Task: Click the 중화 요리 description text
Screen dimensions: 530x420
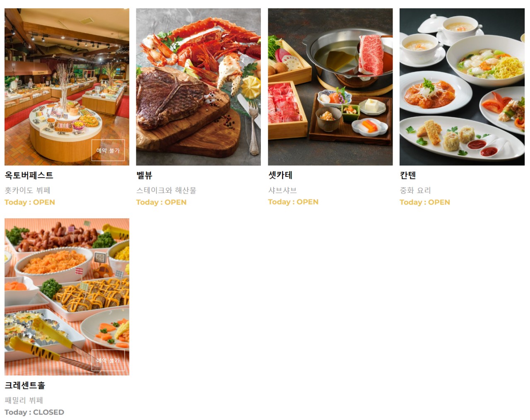Action: [x=415, y=191]
